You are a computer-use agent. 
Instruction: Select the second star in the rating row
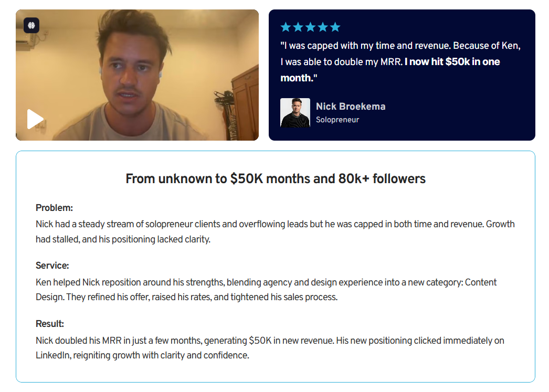click(x=298, y=26)
